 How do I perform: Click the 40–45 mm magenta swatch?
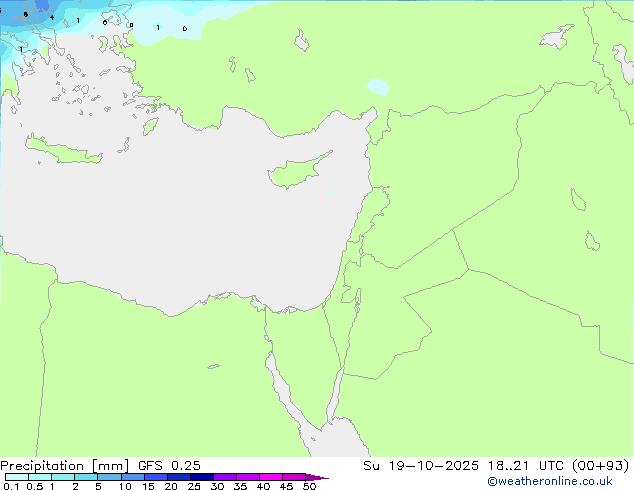[x=271, y=477]
